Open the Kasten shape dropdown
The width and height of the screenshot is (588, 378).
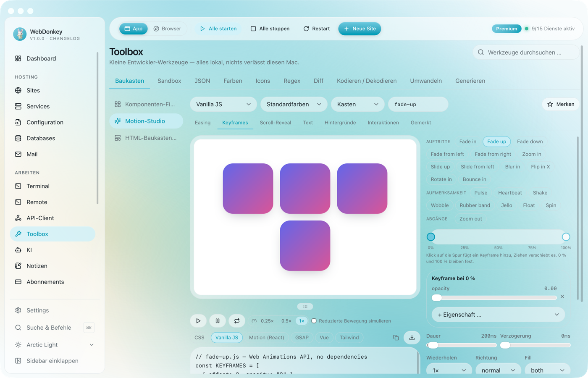point(358,104)
